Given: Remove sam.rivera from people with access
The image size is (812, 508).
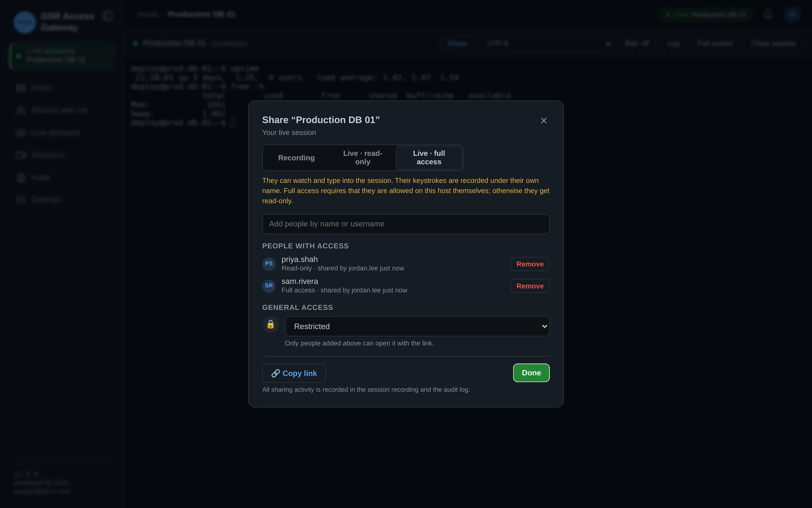Looking at the screenshot, I should coord(529,286).
